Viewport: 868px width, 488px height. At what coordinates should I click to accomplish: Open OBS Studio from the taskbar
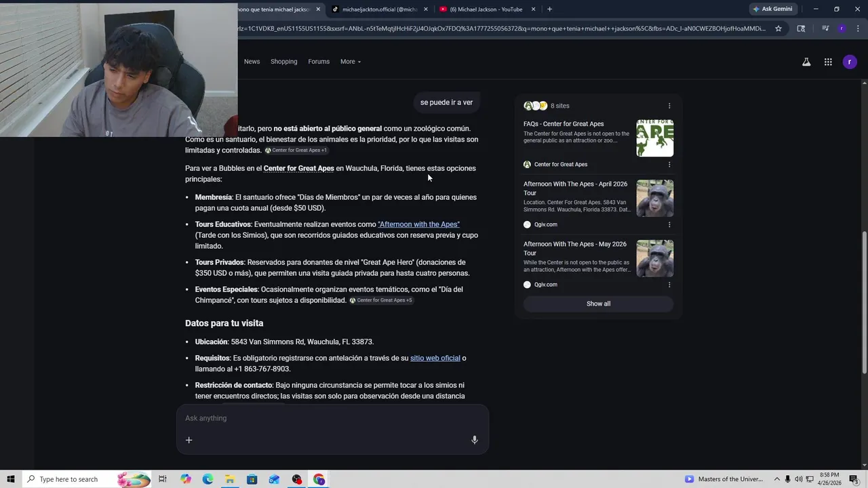pos(296,479)
